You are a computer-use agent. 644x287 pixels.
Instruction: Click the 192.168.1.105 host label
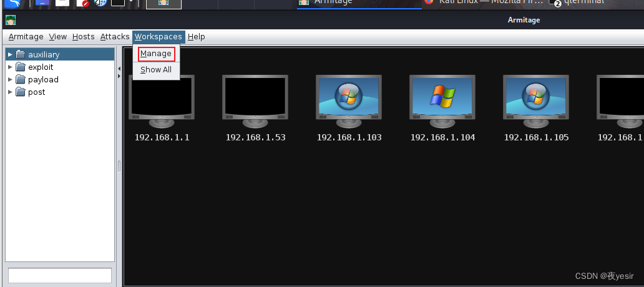[537, 137]
